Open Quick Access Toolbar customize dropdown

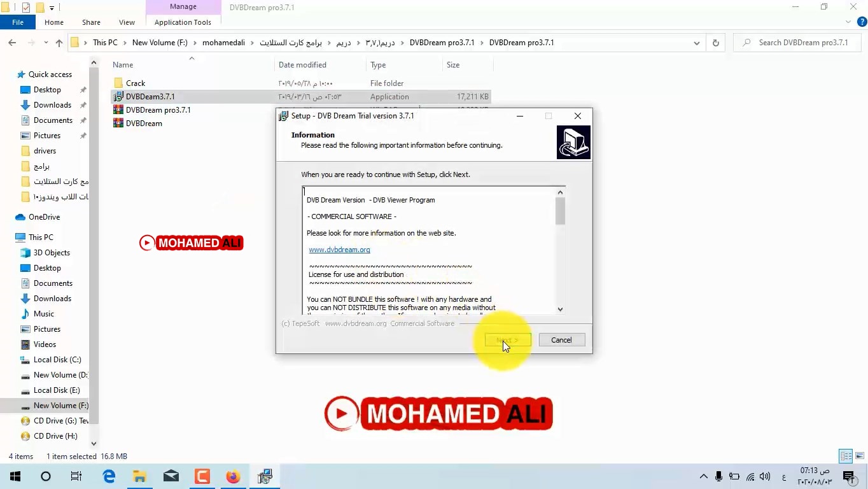52,8
